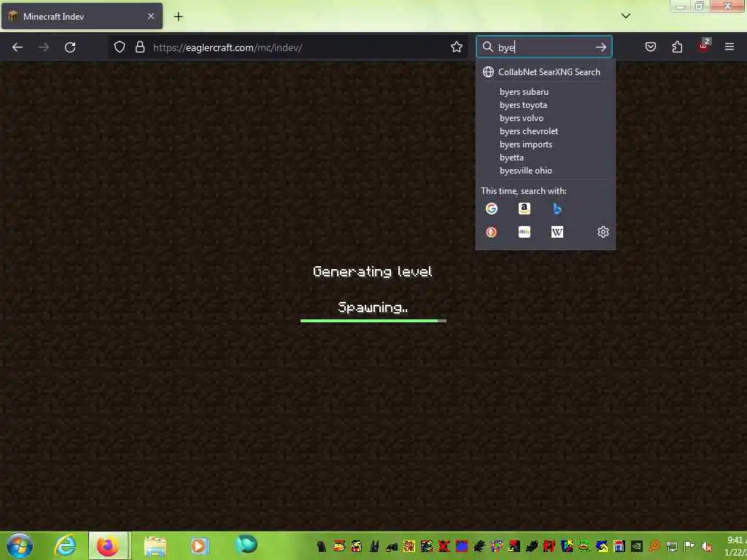Search this time with Bing
The image size is (747, 560).
(x=557, y=208)
